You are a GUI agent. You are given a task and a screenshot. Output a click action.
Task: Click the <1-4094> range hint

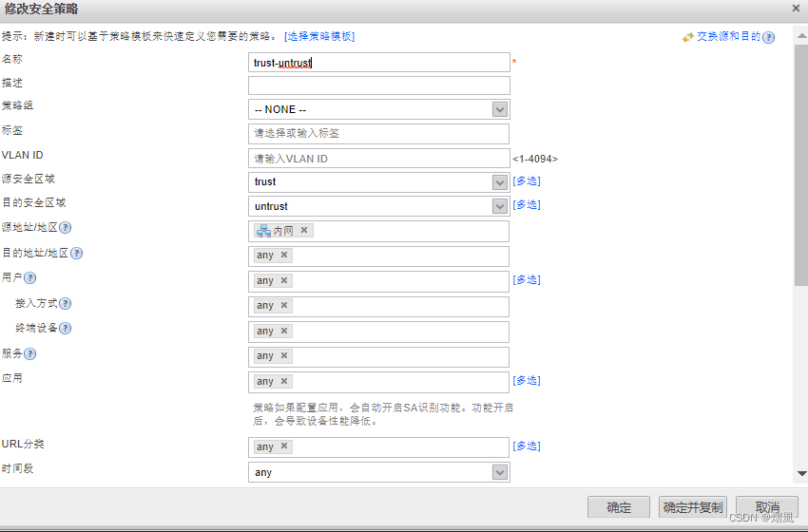[x=535, y=160]
